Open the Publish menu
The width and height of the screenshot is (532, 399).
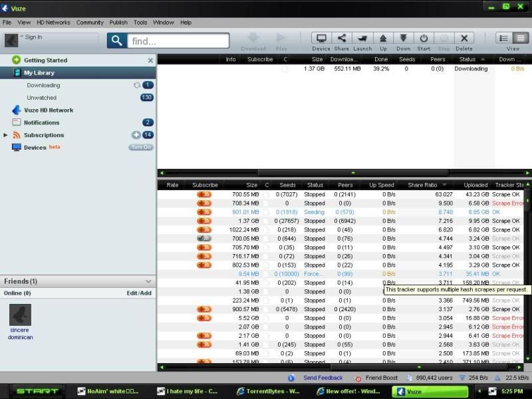click(x=118, y=23)
